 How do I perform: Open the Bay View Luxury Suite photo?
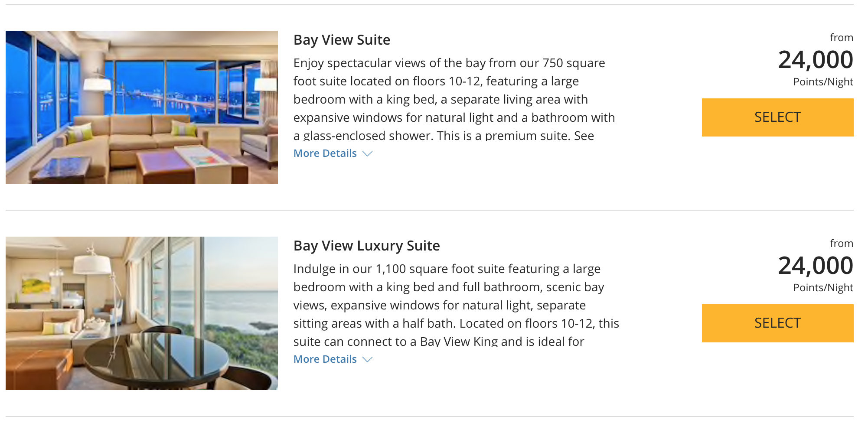pos(141,313)
